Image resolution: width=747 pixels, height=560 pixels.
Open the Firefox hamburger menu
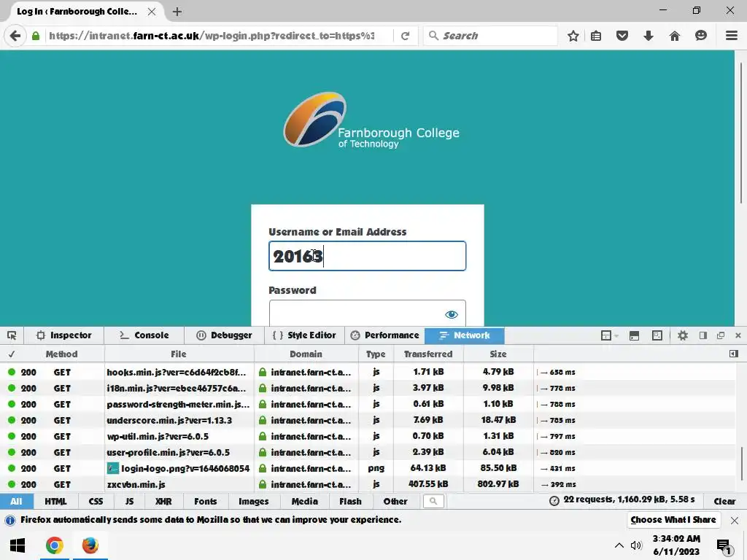click(731, 36)
